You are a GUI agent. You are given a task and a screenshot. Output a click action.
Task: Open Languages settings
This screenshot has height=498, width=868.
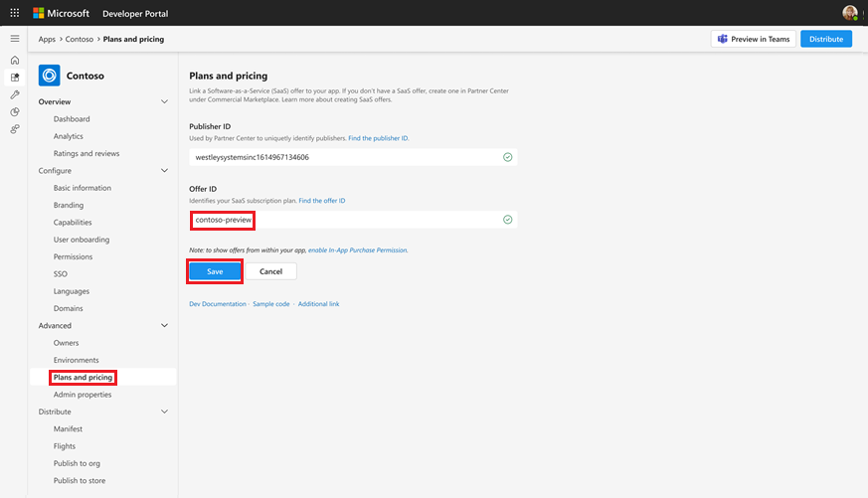pos(72,291)
